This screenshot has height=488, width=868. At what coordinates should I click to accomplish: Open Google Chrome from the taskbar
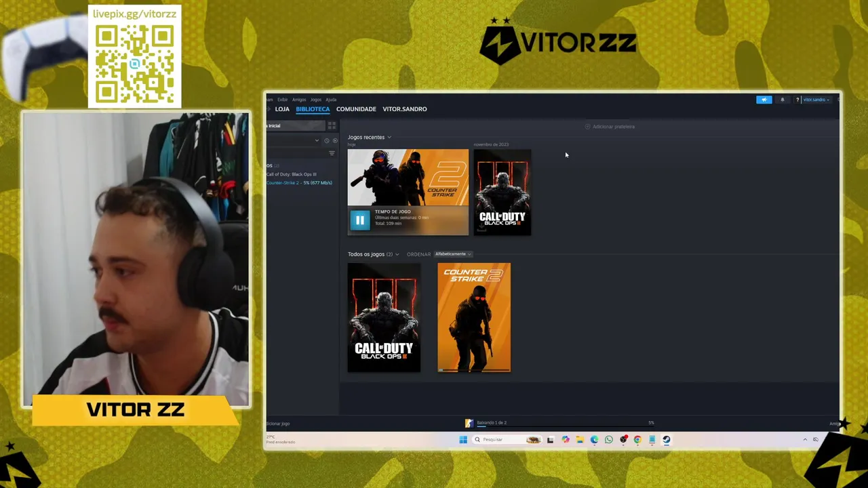point(637,440)
